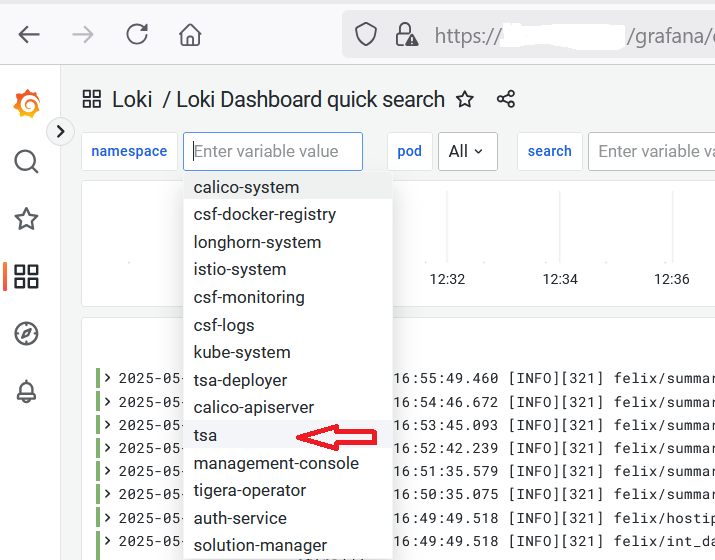Viewport: 715px width, 560px height.
Task: Open Dashboards section in sidebar
Action: click(26, 276)
